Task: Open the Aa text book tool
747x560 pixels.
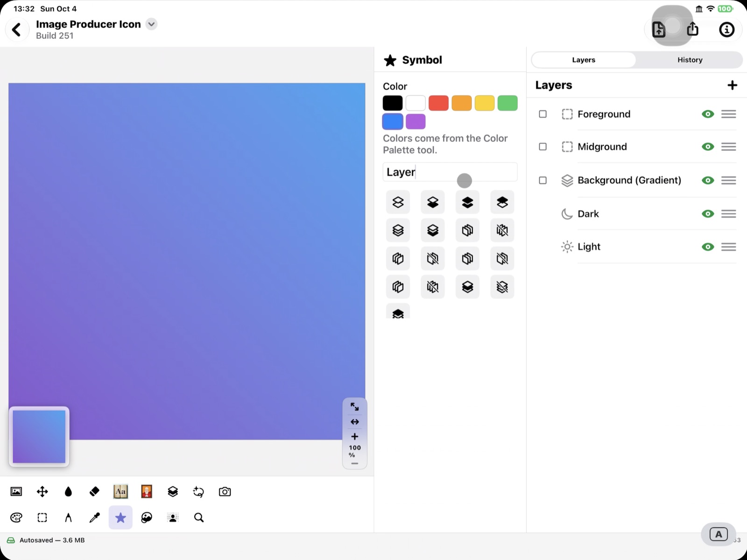Action: pos(120,491)
